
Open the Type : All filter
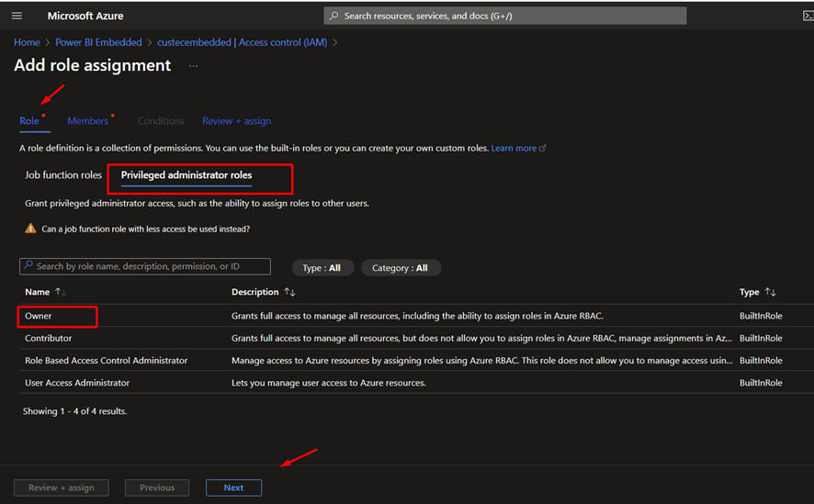322,267
